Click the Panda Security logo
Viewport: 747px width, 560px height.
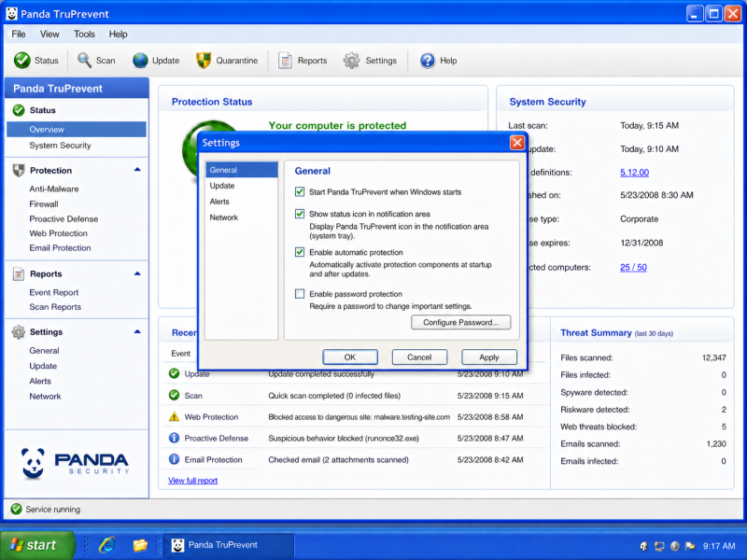[75, 463]
